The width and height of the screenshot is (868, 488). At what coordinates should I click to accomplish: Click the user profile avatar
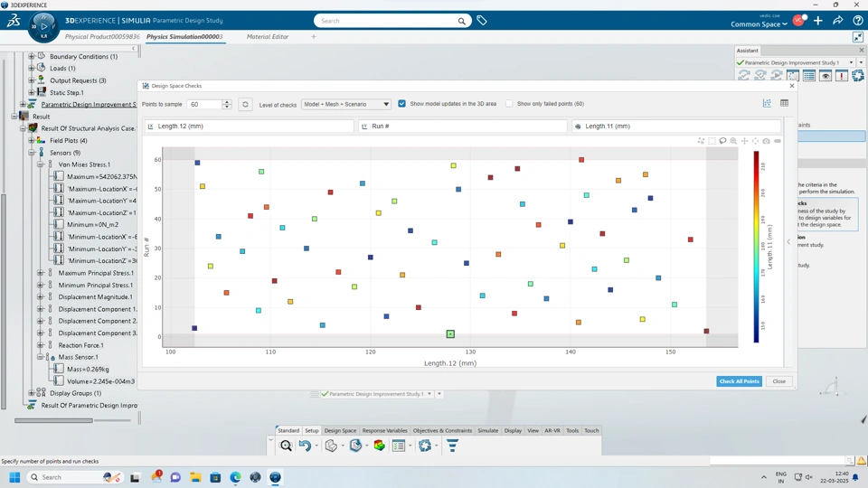(x=798, y=21)
